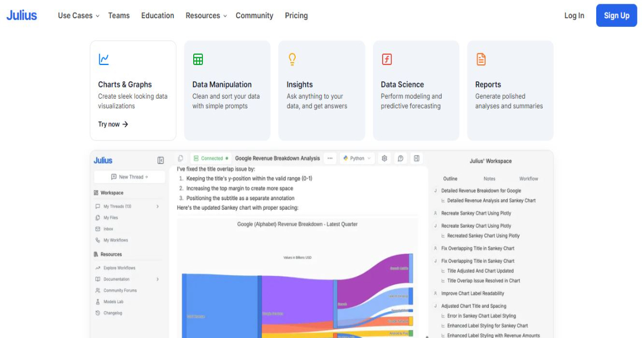The image size is (644, 338).
Task: Open Community in the top navigation
Action: click(x=254, y=16)
